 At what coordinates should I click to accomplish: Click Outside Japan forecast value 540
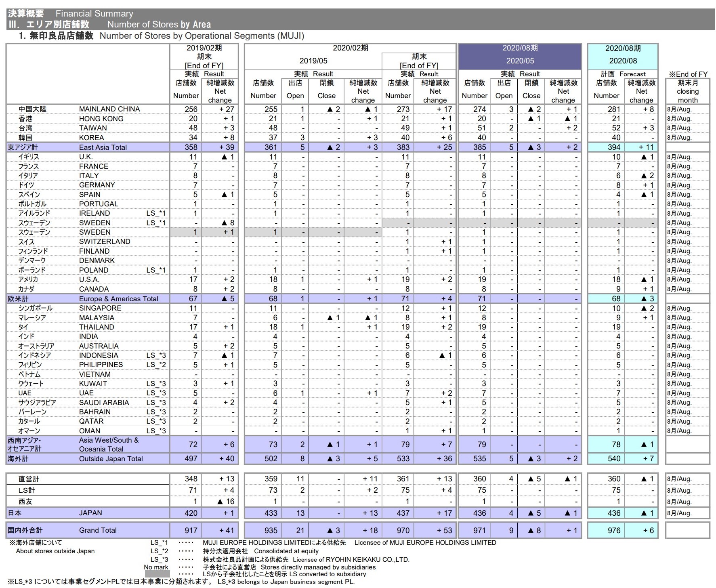coord(614,459)
